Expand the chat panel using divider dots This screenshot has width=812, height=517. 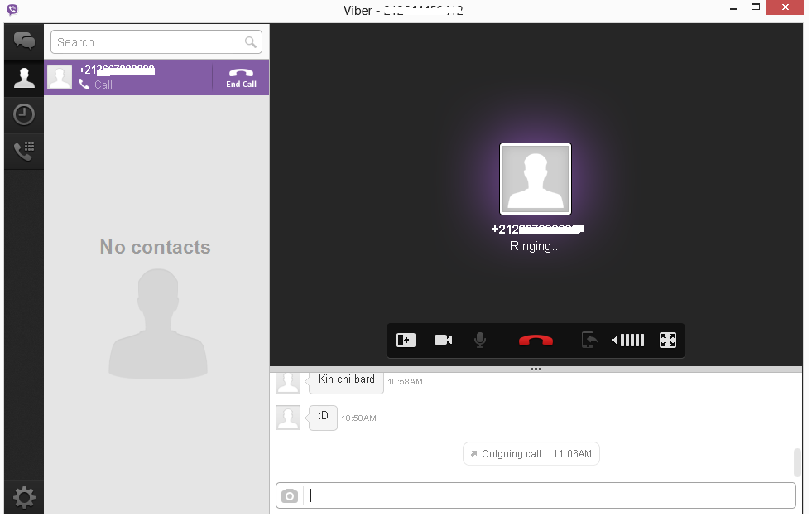536,369
